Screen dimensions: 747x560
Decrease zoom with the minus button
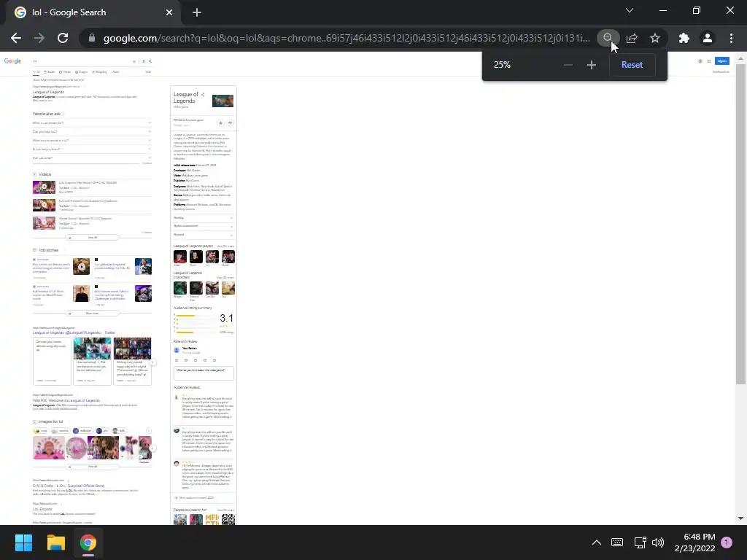[568, 65]
